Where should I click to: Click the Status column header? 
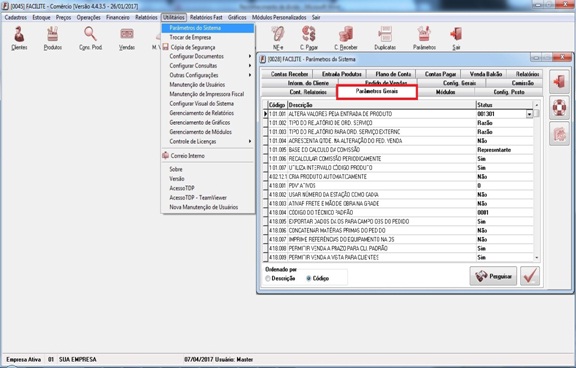pos(504,105)
